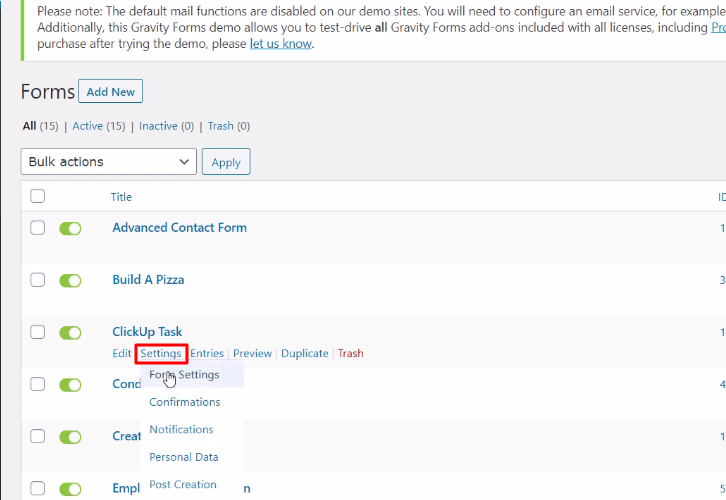Click Settings under ClickUp Task
Screen dimensions: 726x500
161,353
